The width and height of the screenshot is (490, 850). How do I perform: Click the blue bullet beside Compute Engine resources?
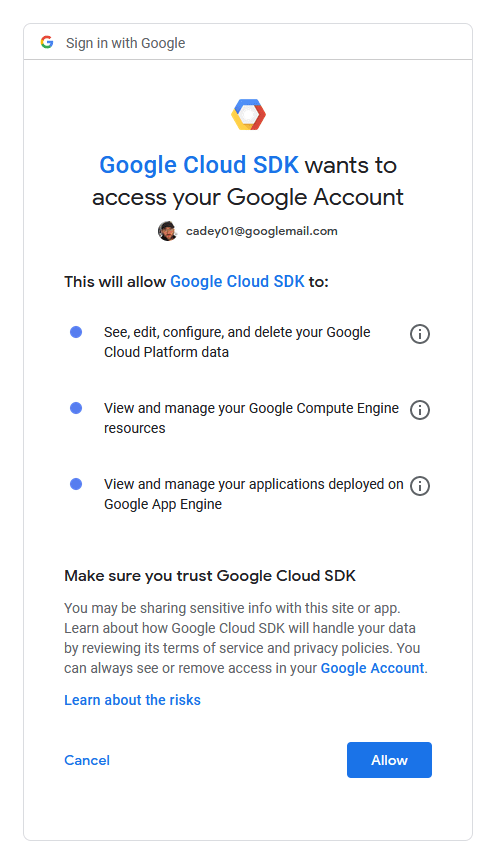(x=76, y=408)
